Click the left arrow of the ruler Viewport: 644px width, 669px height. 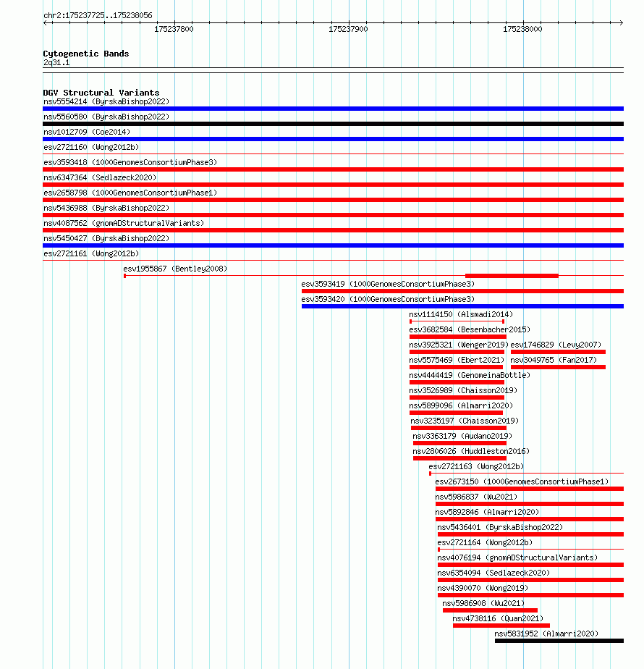pyautogui.click(x=46, y=22)
